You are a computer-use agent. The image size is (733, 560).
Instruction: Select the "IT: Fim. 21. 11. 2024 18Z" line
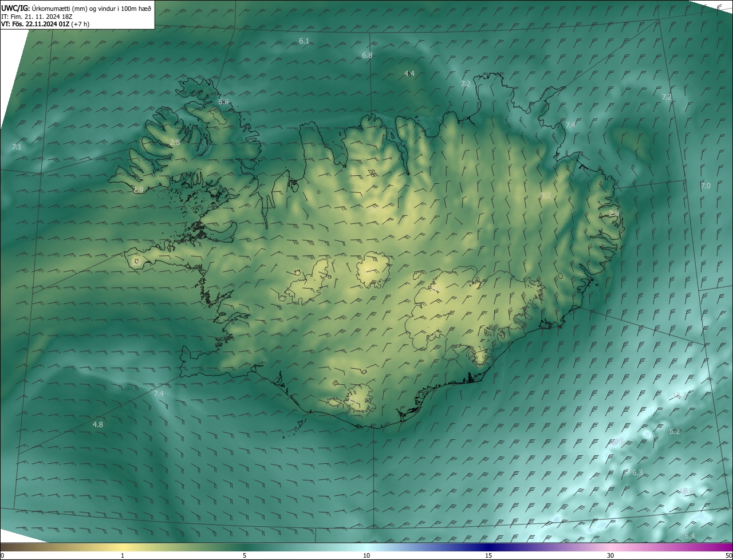(37, 16)
